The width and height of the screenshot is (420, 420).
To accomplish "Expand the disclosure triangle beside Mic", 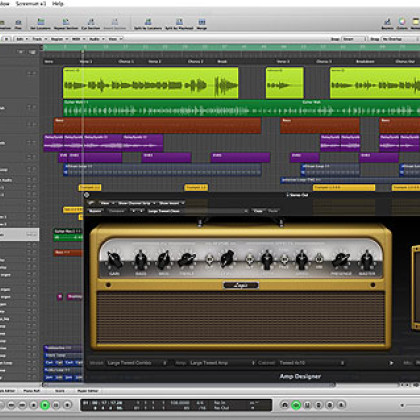I will pos(391,363).
